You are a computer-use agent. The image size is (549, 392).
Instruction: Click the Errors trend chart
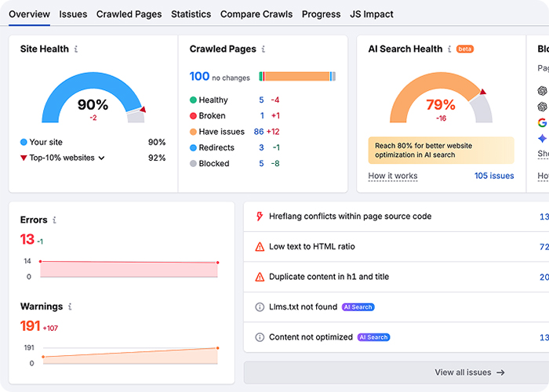click(129, 269)
